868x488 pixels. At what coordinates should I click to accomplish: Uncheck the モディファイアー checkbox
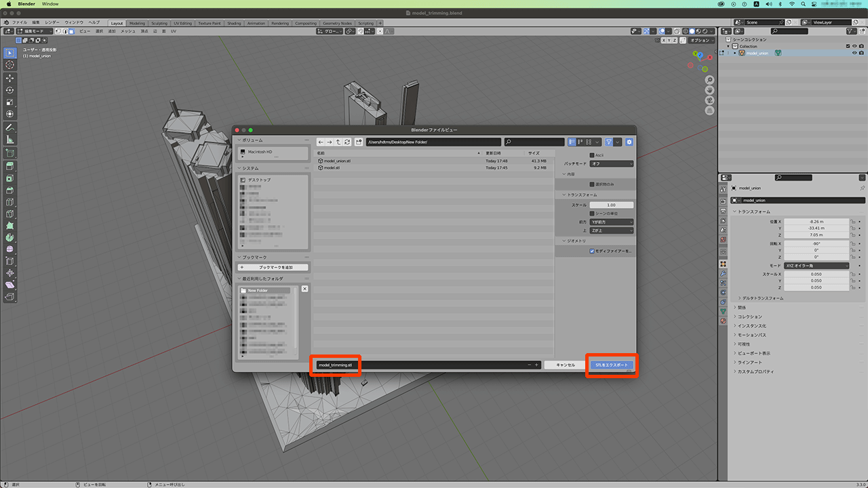[592, 251]
